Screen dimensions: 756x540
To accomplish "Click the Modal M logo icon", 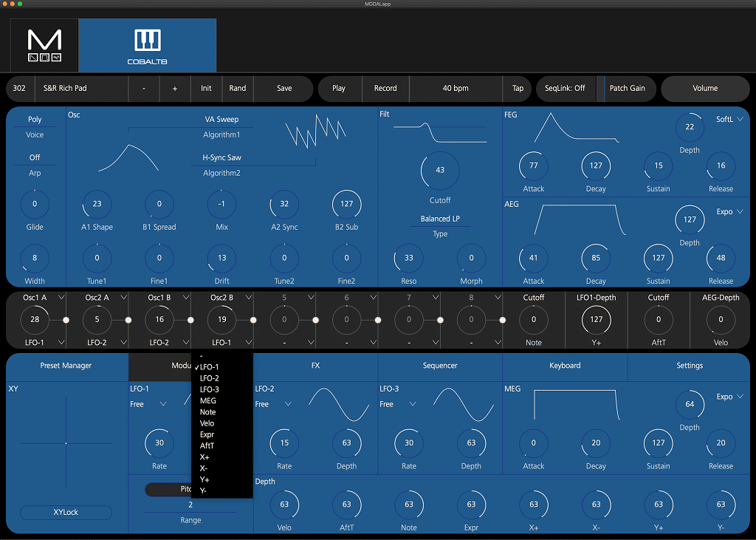I will 44,45.
